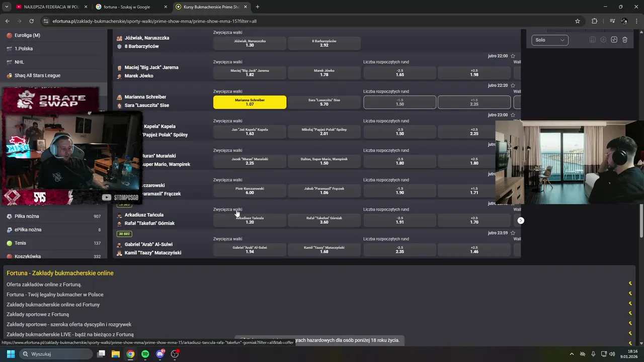Pick Sara "Lasuczita" Sise at 5.70

click(x=324, y=102)
